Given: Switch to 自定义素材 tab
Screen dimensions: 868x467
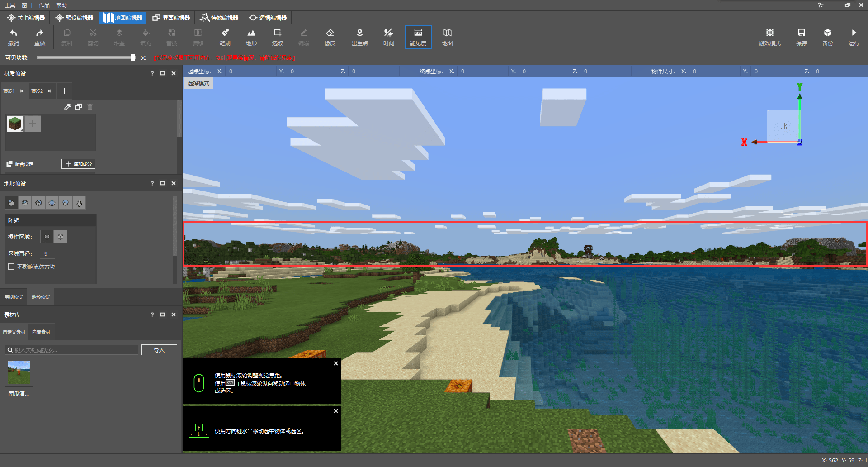Looking at the screenshot, I should [14, 332].
